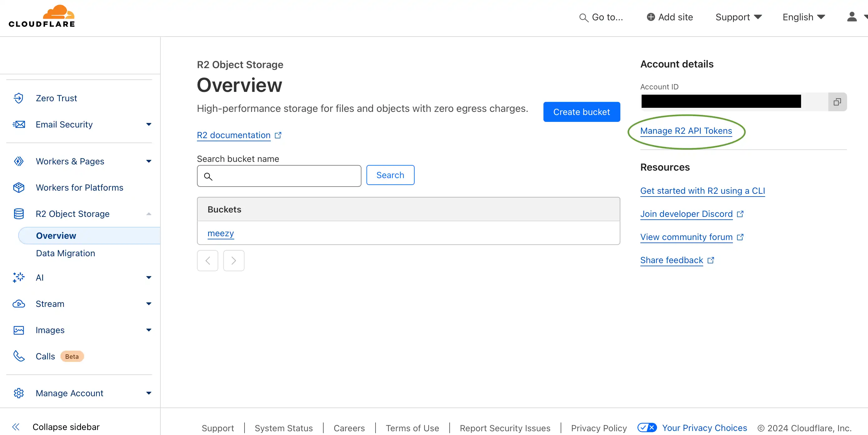The width and height of the screenshot is (868, 435).
Task: Open the Overview navigation item
Action: (56, 235)
